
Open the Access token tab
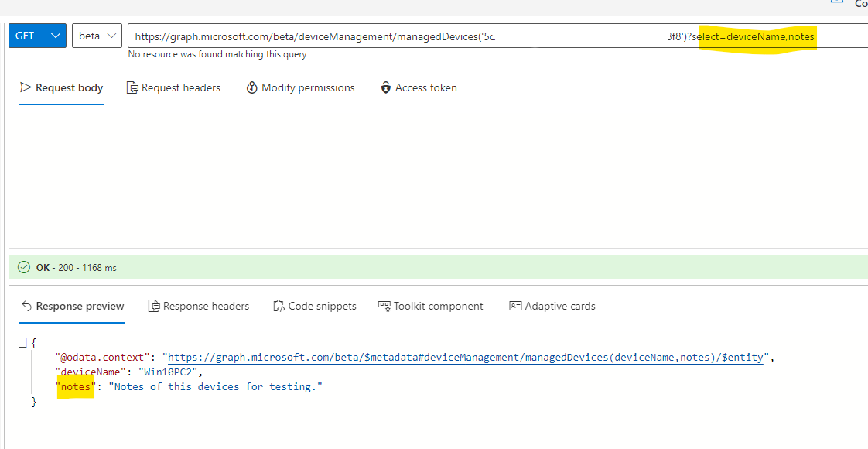coord(419,87)
